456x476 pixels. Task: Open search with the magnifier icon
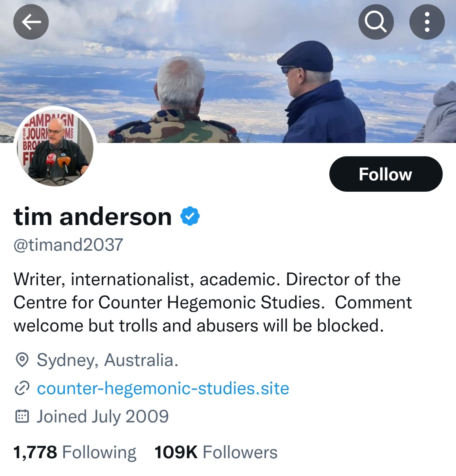376,22
